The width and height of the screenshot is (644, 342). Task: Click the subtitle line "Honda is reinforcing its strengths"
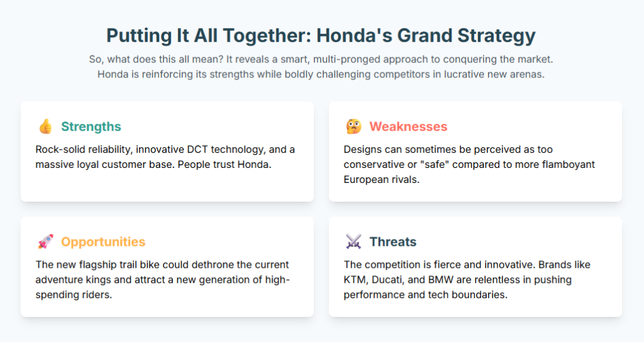(x=321, y=74)
